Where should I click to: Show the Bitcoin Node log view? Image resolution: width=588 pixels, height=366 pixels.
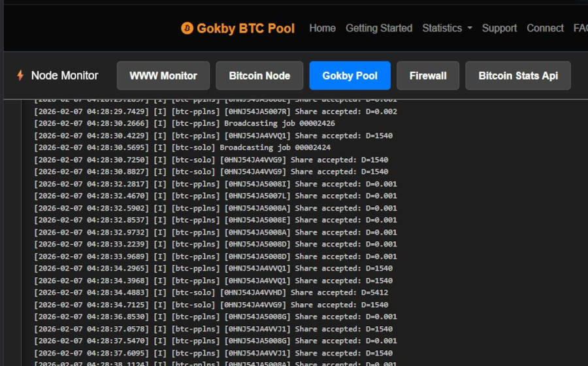click(x=259, y=76)
